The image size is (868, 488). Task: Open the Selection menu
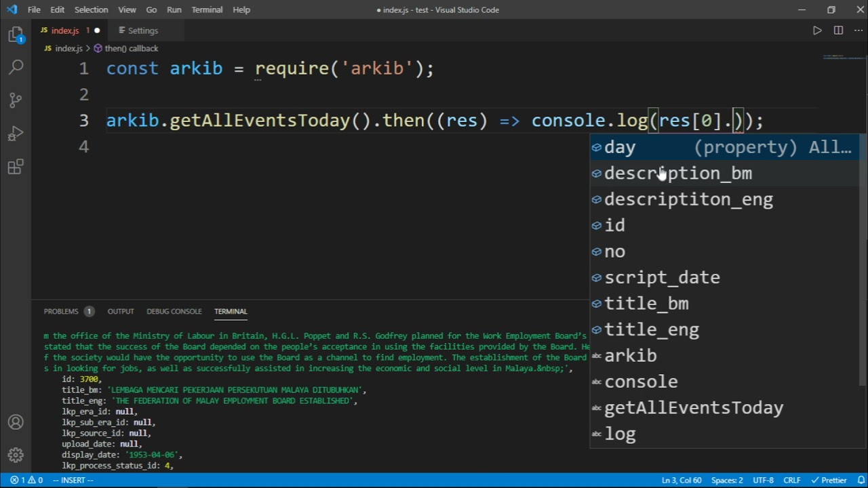pos(91,9)
